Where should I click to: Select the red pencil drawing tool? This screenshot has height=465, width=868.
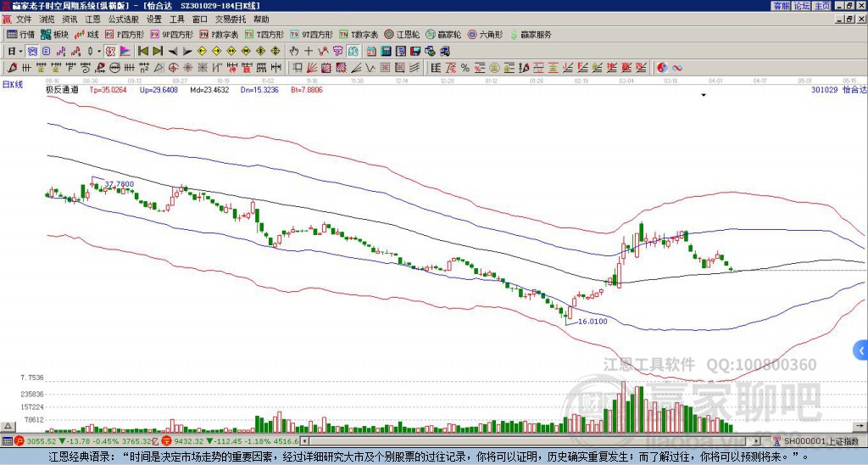click(x=12, y=68)
